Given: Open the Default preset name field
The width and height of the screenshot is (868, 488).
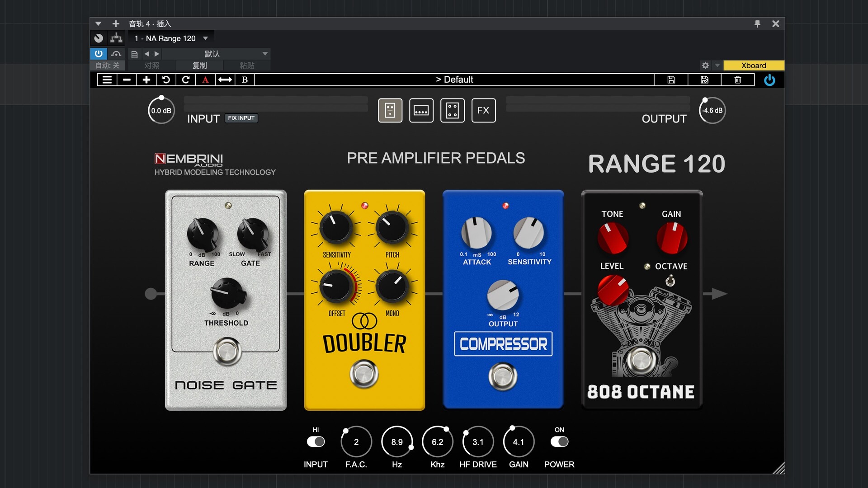Looking at the screenshot, I should (454, 80).
